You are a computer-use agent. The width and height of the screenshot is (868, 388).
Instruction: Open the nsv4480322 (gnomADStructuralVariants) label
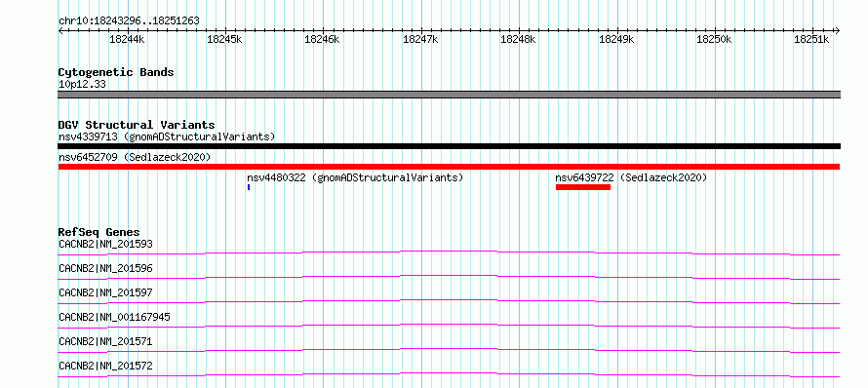[x=355, y=177]
